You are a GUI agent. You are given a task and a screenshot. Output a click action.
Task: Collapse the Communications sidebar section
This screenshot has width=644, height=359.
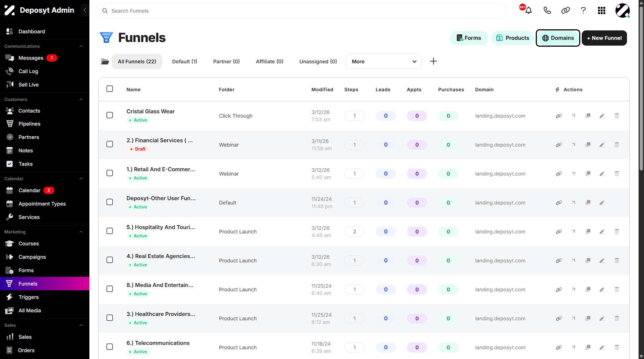coord(81,46)
